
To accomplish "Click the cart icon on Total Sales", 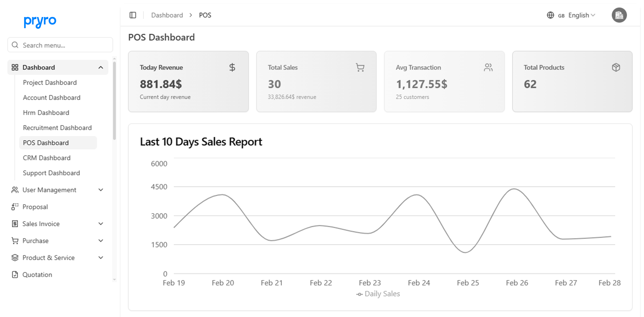I will 360,68.
